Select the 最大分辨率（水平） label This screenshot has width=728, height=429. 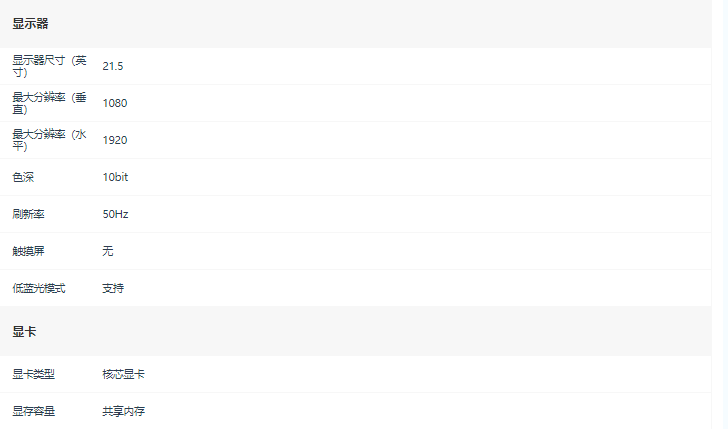50,140
